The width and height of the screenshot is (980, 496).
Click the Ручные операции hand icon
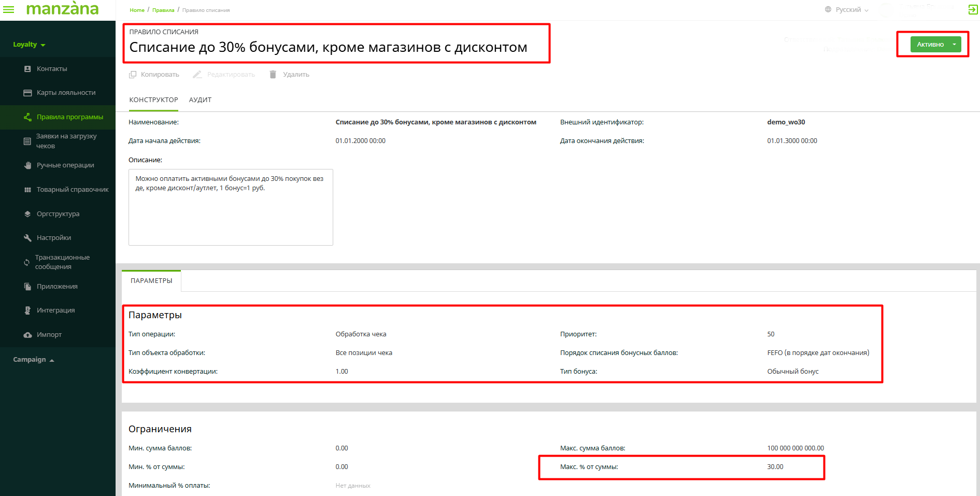pos(27,165)
